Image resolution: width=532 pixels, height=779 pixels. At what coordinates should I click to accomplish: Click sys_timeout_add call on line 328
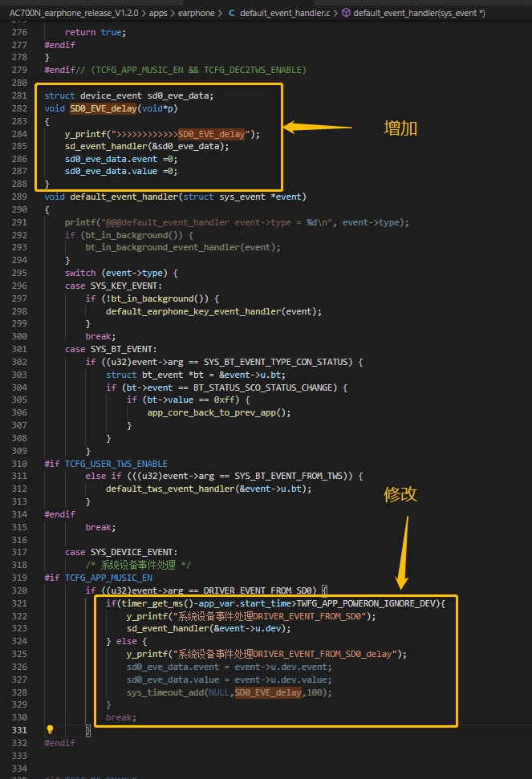229,692
